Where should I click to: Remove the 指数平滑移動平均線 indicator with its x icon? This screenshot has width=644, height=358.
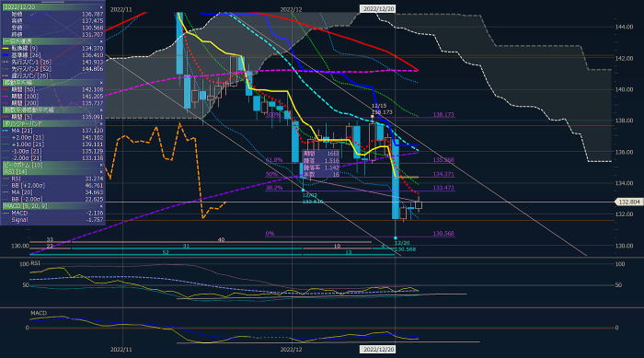pyautogui.click(x=101, y=110)
